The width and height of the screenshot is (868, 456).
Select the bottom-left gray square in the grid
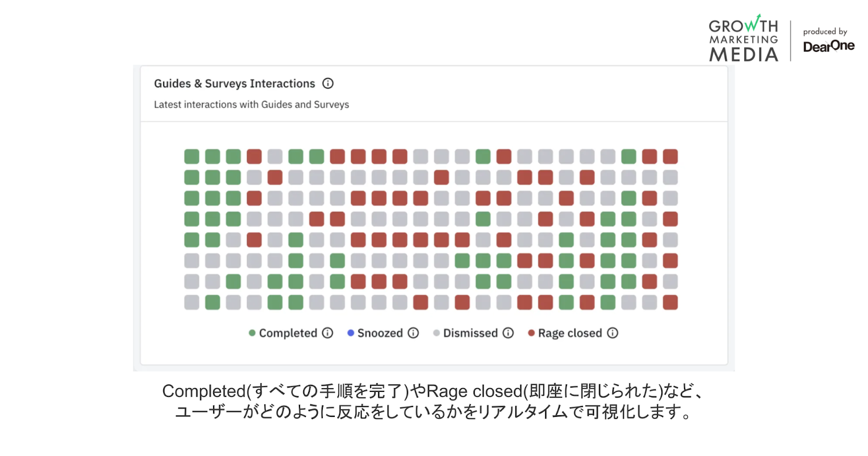(x=192, y=302)
